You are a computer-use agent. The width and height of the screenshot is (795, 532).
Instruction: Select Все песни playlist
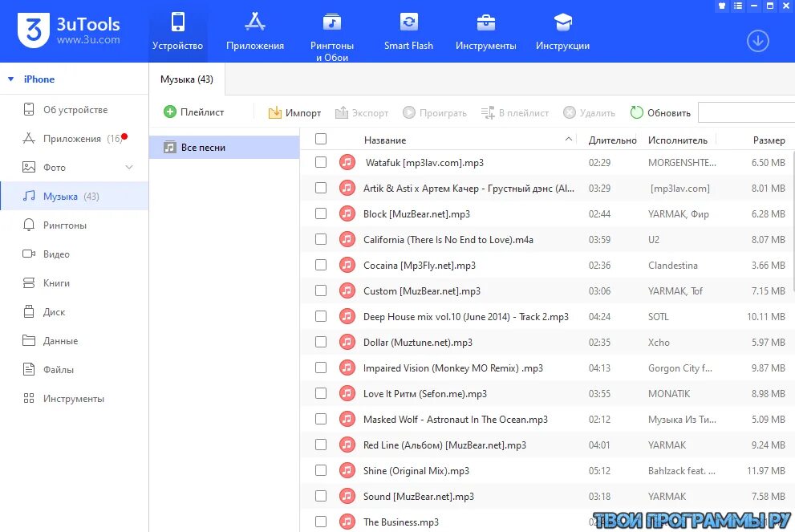(x=224, y=147)
